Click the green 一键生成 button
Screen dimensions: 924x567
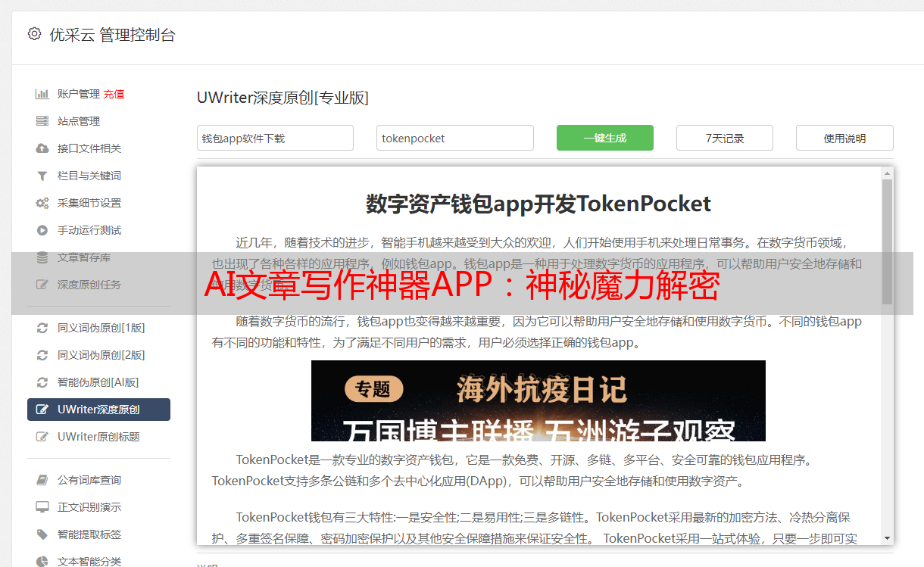click(605, 138)
